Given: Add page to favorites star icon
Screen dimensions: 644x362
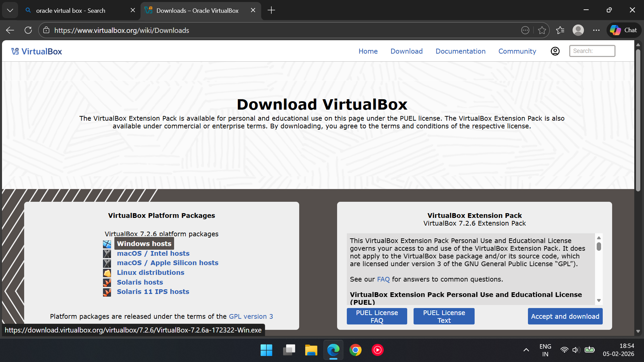Looking at the screenshot, I should pos(542,30).
